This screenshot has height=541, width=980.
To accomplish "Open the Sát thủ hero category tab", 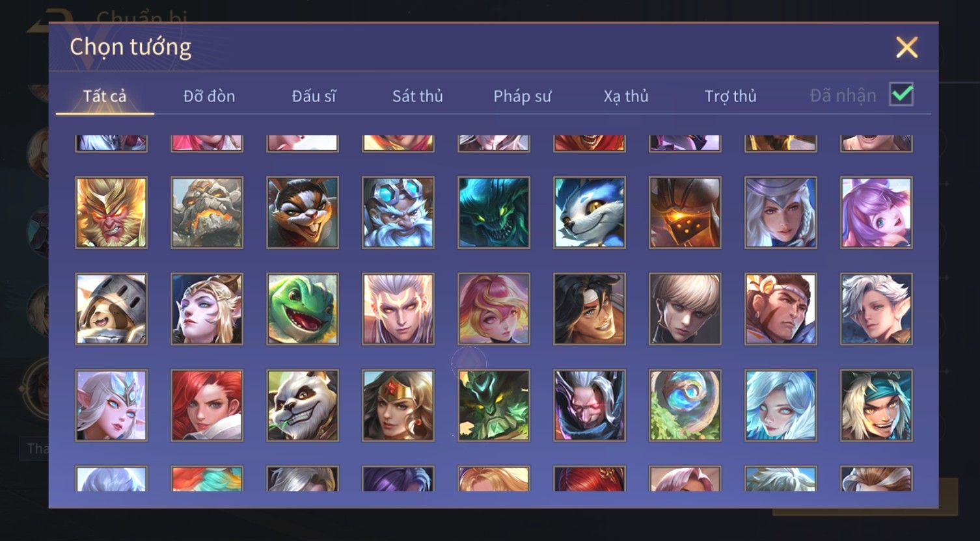I will coord(417,96).
